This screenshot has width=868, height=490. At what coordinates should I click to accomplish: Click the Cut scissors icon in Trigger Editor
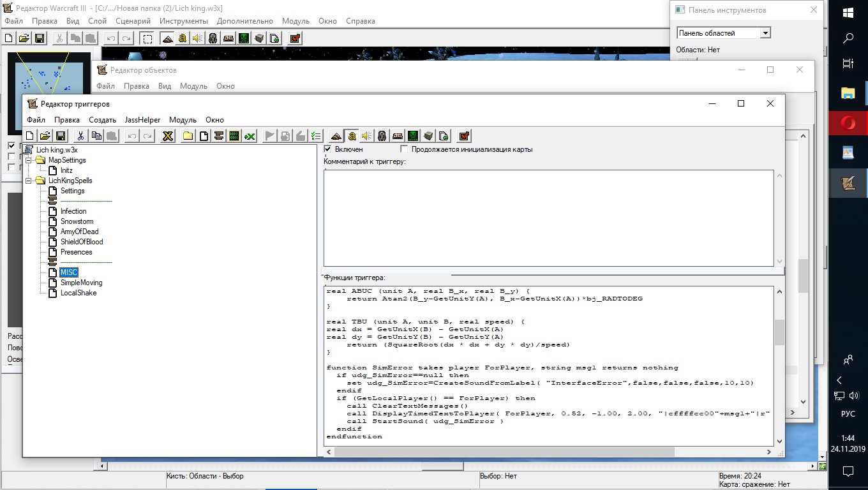pyautogui.click(x=80, y=136)
